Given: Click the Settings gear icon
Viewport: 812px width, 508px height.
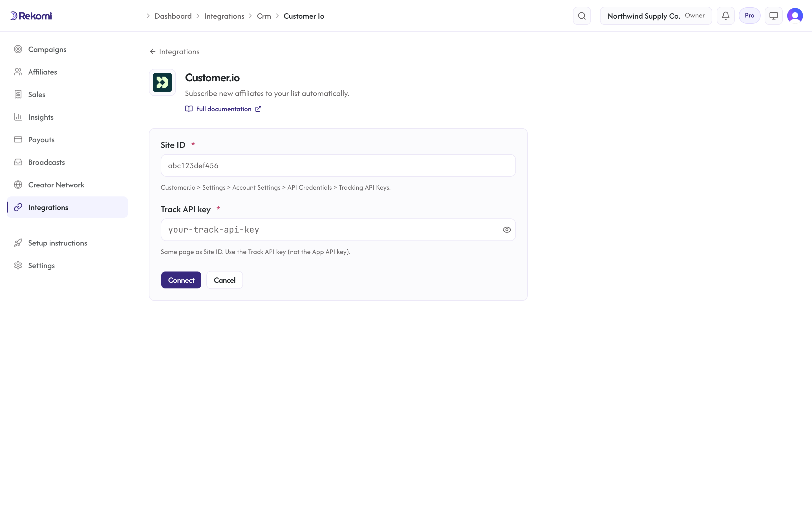Looking at the screenshot, I should (18, 265).
